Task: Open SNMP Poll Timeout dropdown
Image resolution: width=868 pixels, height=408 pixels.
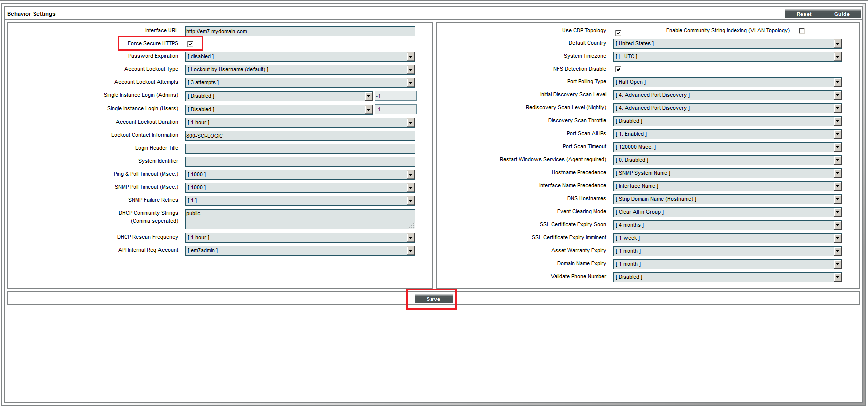Action: [300, 188]
